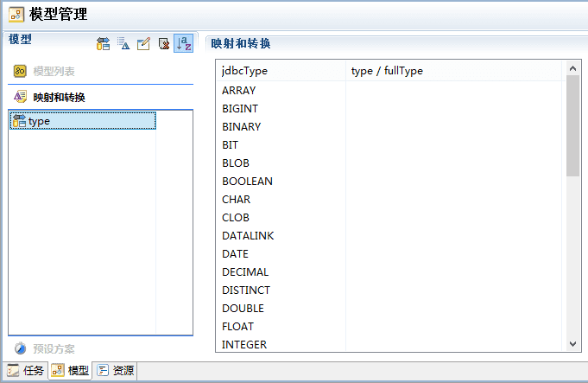
Task: Click the edit pencil toolbar icon
Action: [x=143, y=44]
